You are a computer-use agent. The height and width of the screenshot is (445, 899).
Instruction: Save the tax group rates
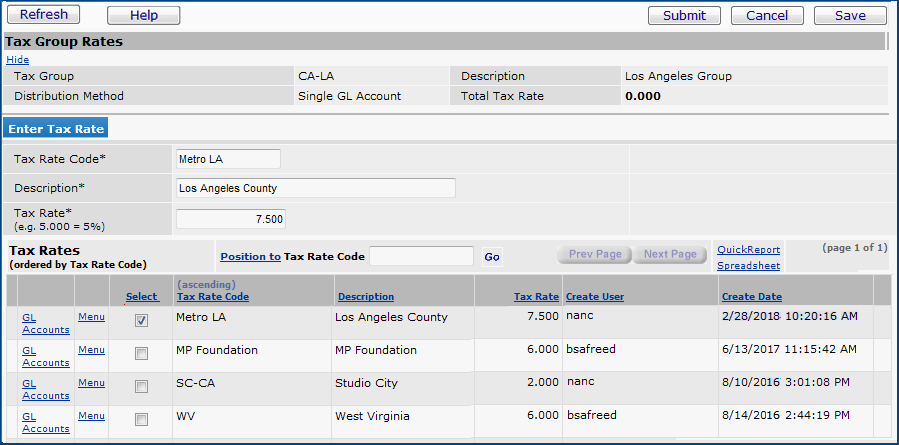click(850, 15)
